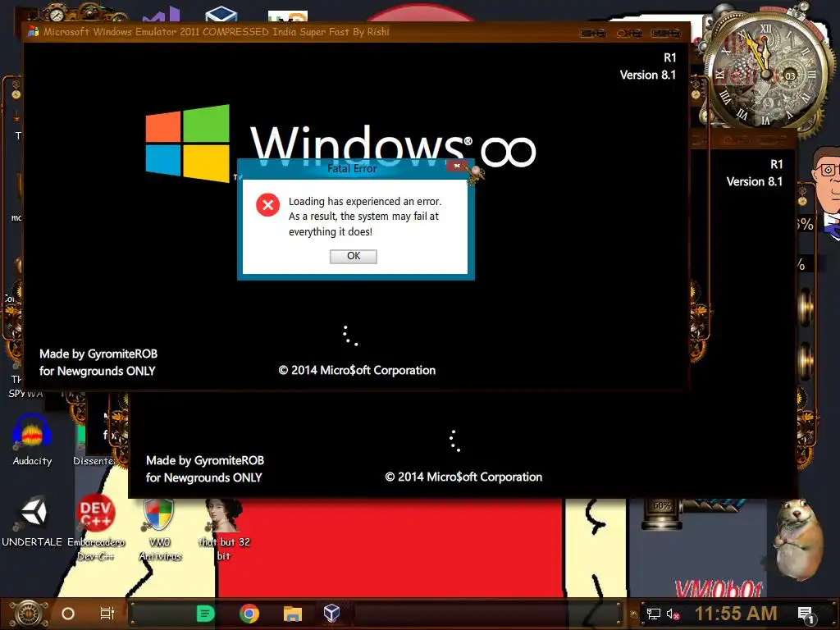Close the Windows Emulator 2011 window

[x=666, y=33]
